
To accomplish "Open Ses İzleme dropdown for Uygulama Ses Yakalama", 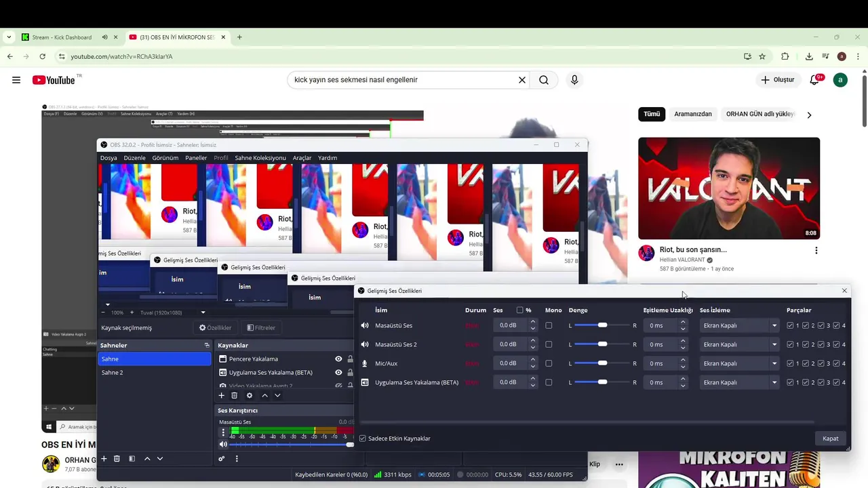I will (x=739, y=382).
